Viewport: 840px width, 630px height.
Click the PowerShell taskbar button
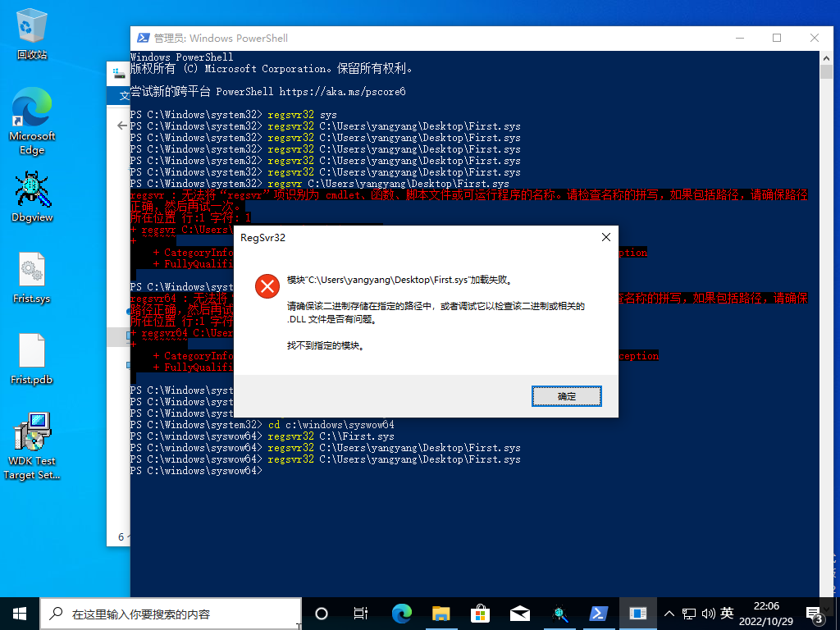pos(599,613)
